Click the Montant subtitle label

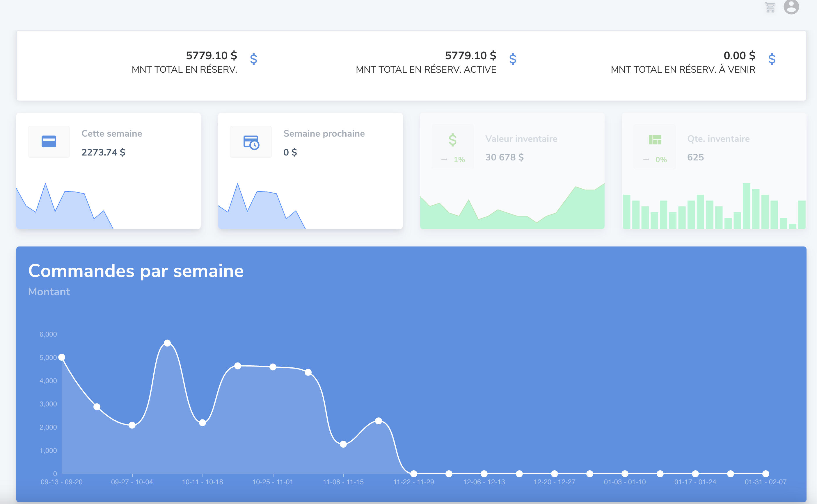tap(49, 292)
